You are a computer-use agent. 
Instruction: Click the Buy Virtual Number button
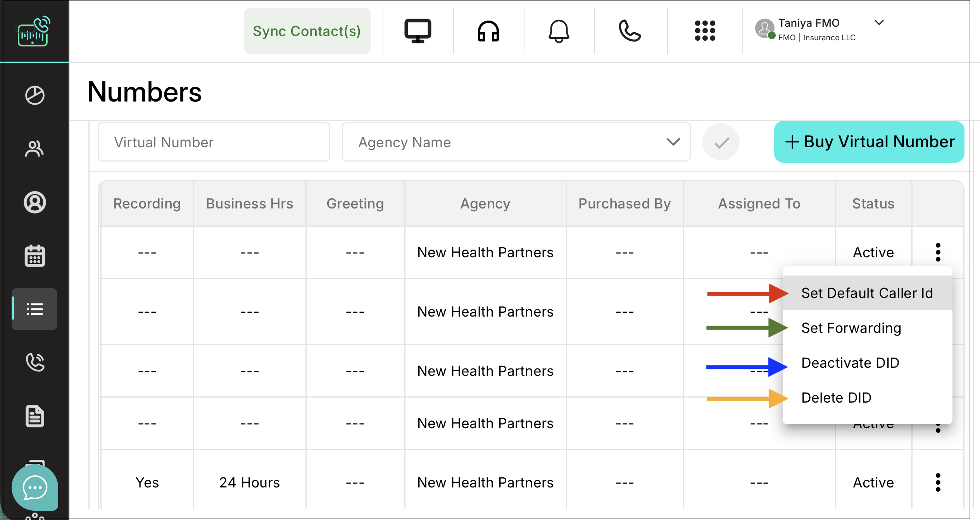pos(869,142)
